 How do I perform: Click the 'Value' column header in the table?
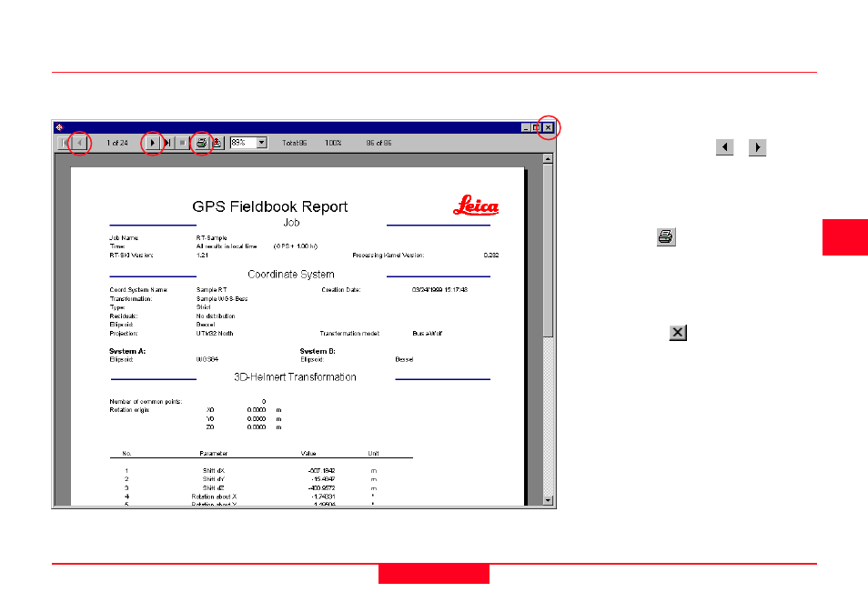pos(308,453)
